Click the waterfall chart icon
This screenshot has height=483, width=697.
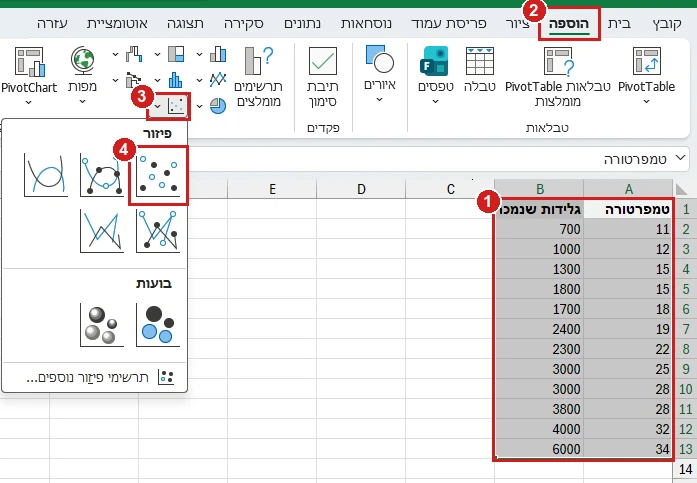(134, 54)
